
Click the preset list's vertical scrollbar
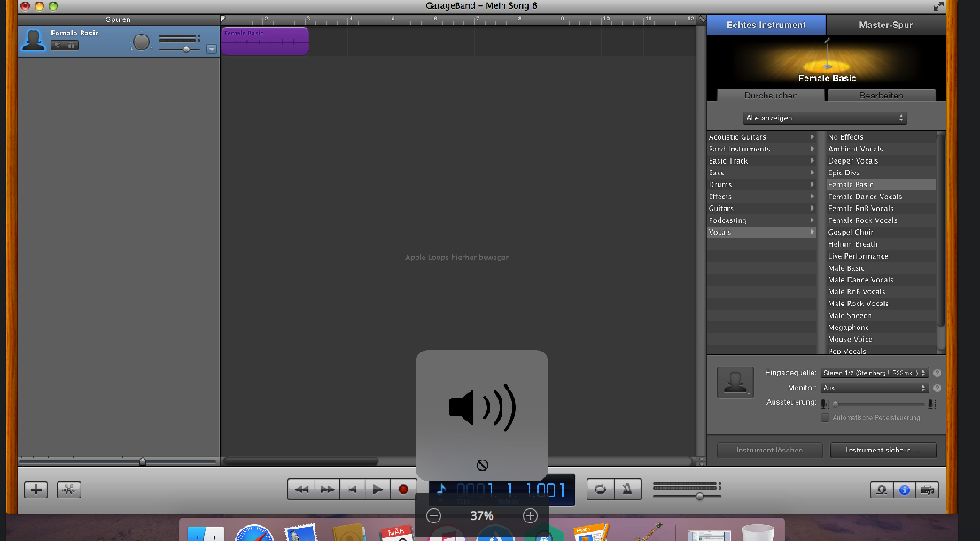(x=941, y=228)
